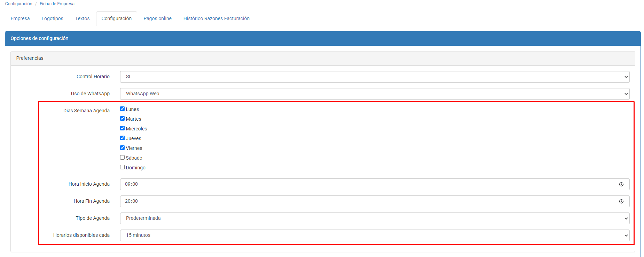Screen dimensions: 644x257
Task: Enable the Sábado checkbox
Action: coord(122,158)
